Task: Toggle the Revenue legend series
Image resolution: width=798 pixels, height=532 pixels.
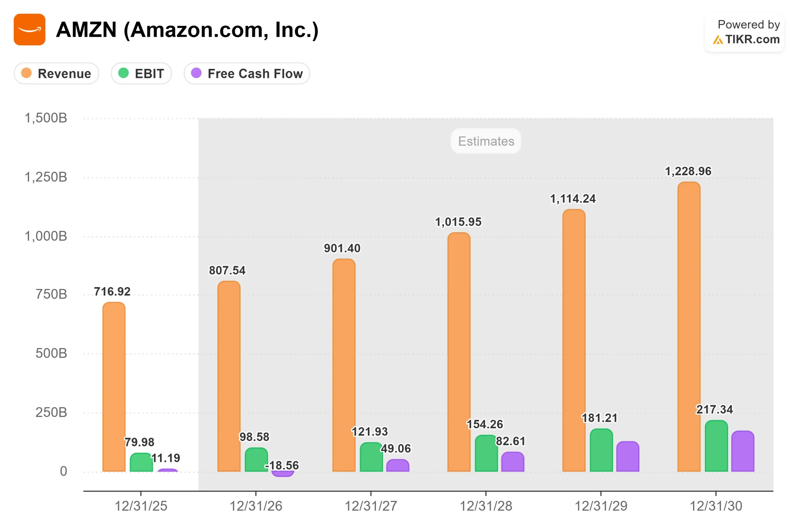Action: [56, 73]
